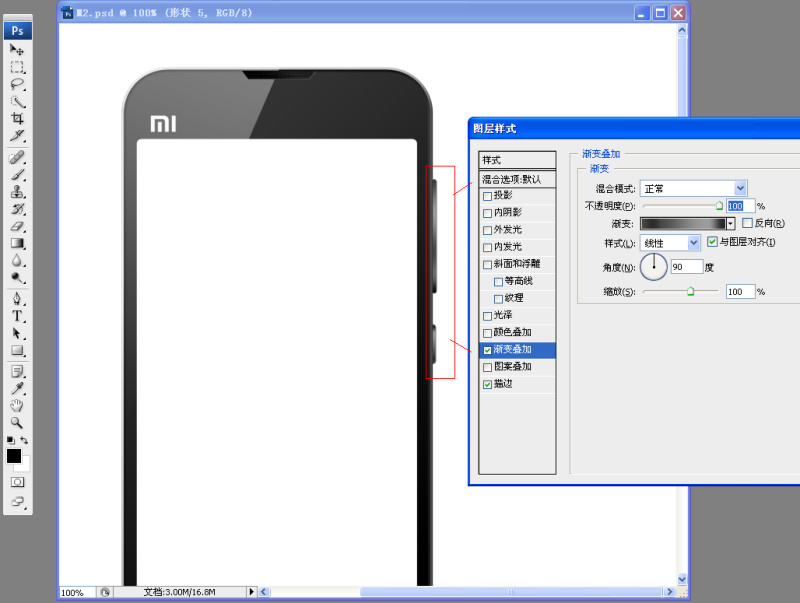This screenshot has height=603, width=800.
Task: Select the Notes tool
Action: tap(17, 371)
